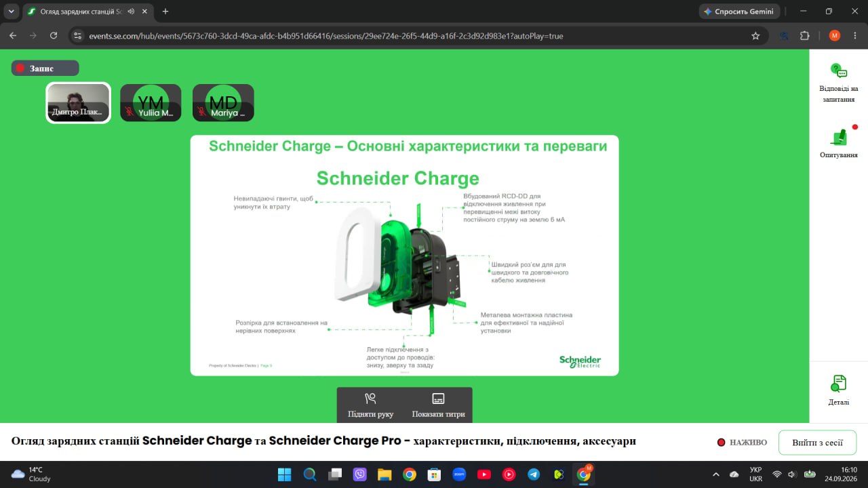Click the Вийти з сесії button

click(817, 443)
